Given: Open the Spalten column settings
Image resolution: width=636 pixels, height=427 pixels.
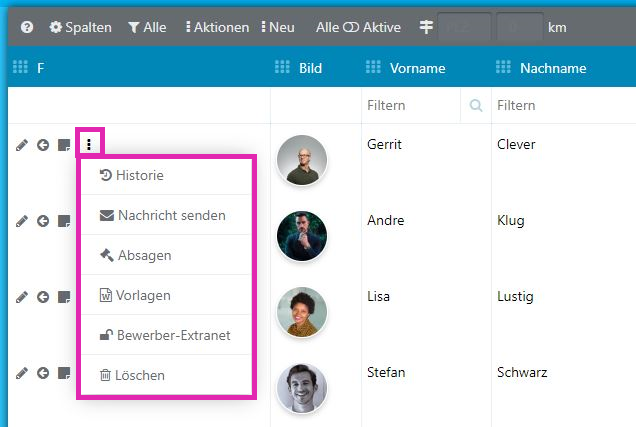Looking at the screenshot, I should [x=80, y=28].
